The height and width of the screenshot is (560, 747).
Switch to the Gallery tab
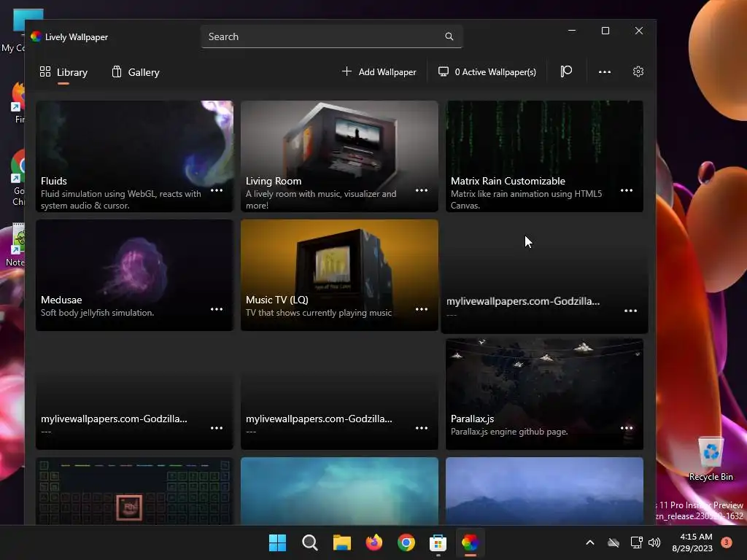(x=136, y=72)
